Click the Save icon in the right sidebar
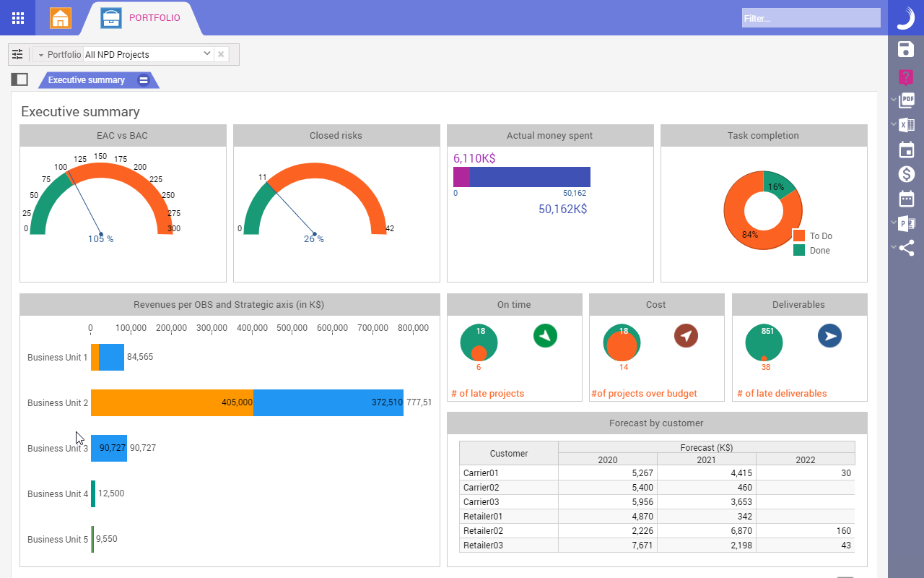Image resolution: width=924 pixels, height=578 pixels. click(906, 49)
